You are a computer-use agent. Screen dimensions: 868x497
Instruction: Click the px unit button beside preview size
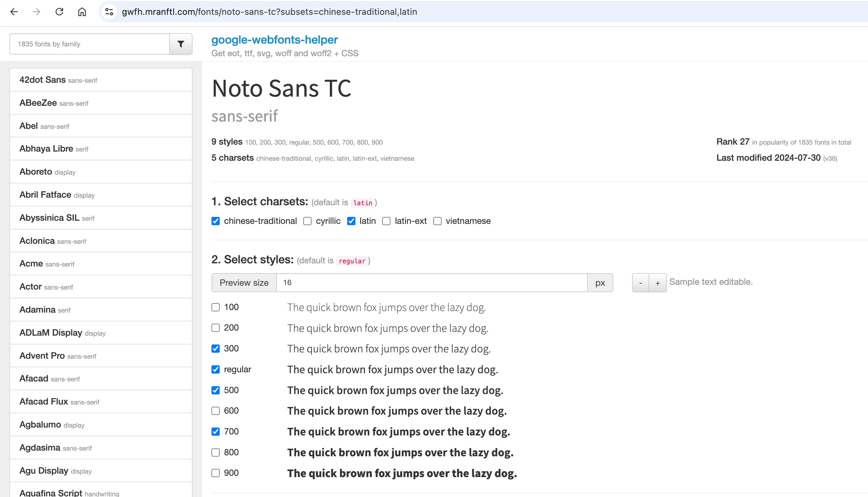pos(600,282)
